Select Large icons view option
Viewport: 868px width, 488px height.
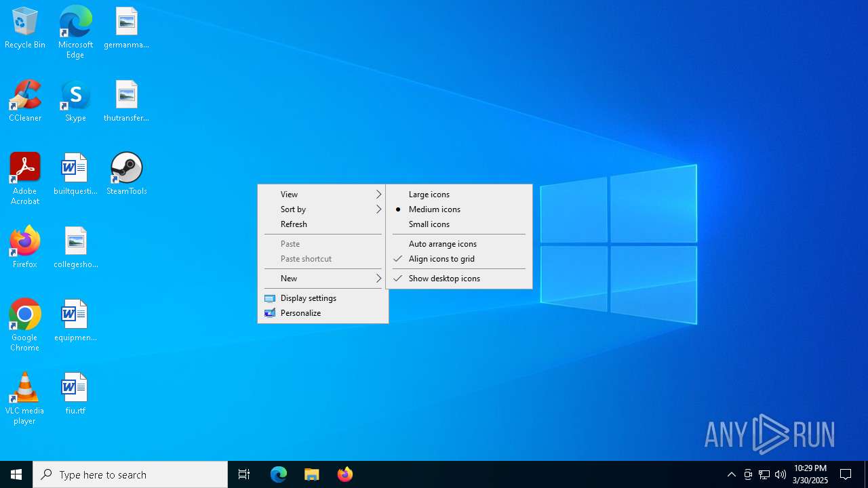tap(459, 195)
